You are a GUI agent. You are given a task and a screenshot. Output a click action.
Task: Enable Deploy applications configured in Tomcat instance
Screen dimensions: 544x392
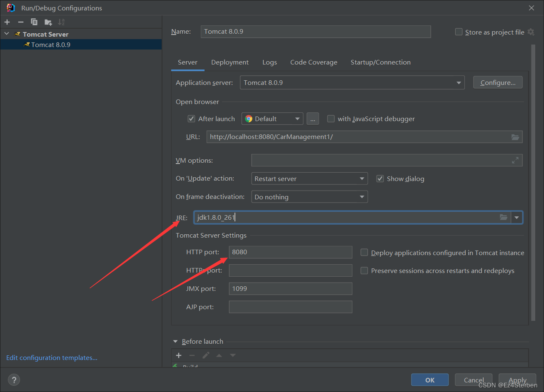pos(364,253)
